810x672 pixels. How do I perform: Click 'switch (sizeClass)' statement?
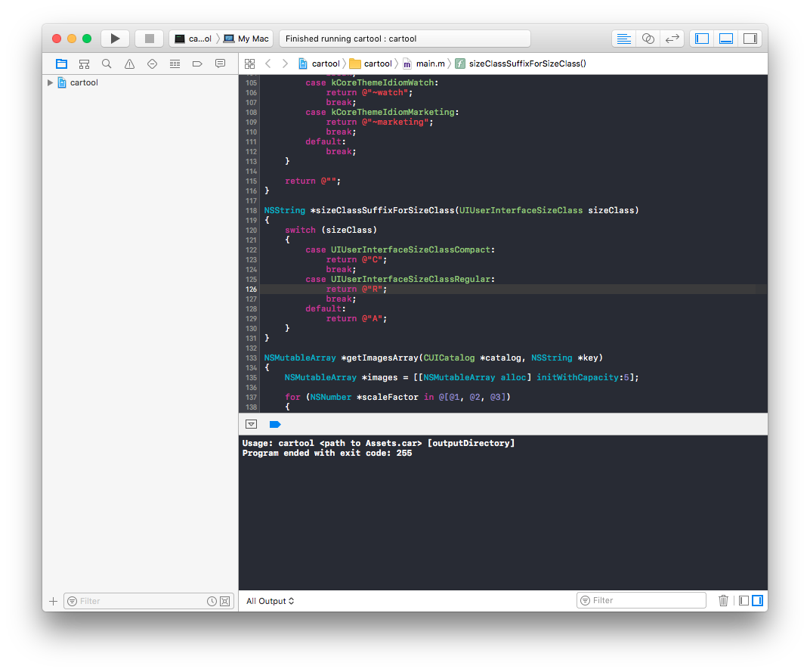click(x=331, y=231)
